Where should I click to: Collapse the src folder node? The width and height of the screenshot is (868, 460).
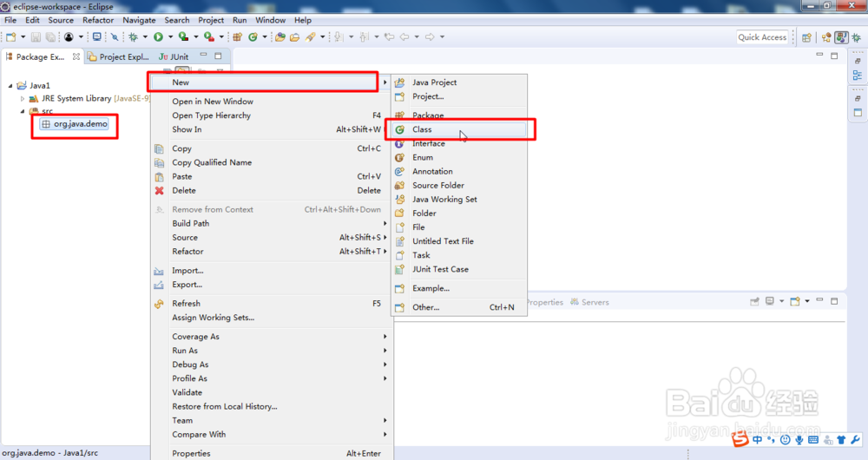pyautogui.click(x=23, y=111)
